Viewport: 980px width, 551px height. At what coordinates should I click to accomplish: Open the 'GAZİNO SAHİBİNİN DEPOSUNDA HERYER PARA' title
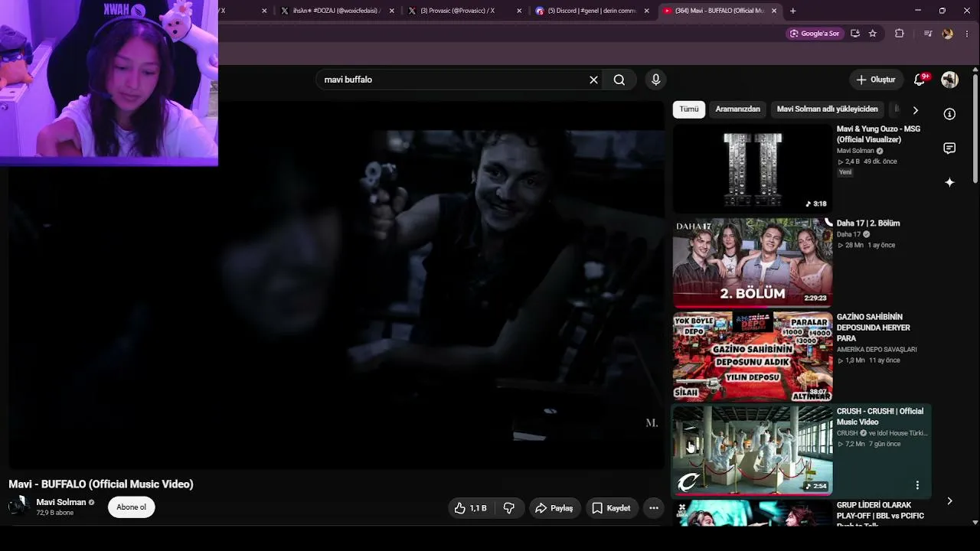874,328
